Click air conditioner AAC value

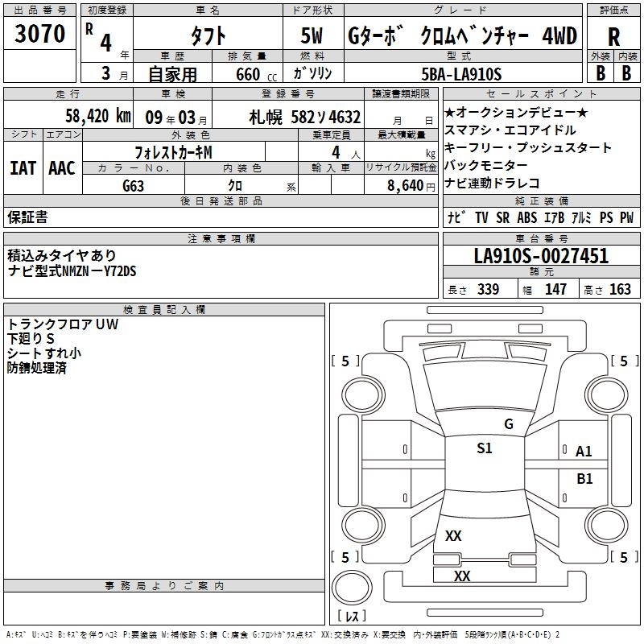[x=62, y=168]
